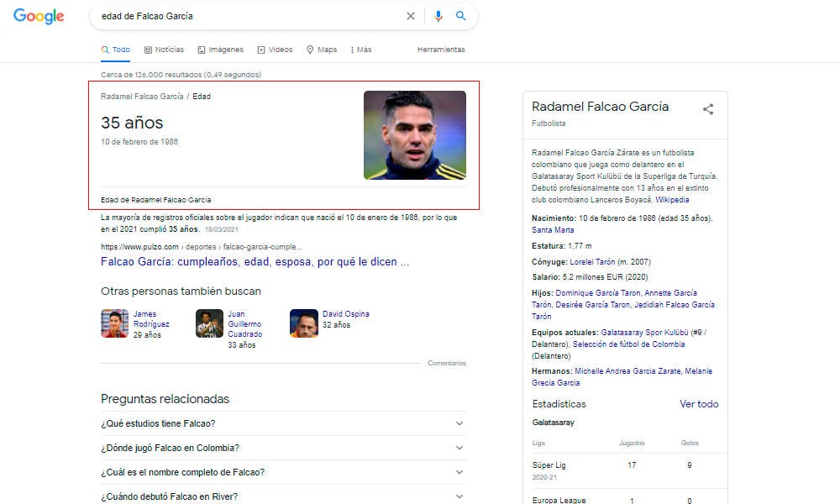Open the Herramientas menu
This screenshot has height=504, width=840.
pyautogui.click(x=440, y=50)
